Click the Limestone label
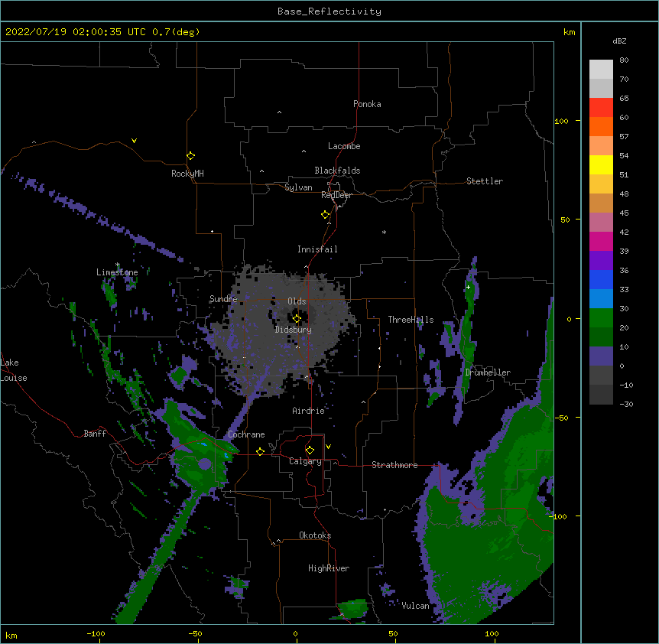 (117, 272)
